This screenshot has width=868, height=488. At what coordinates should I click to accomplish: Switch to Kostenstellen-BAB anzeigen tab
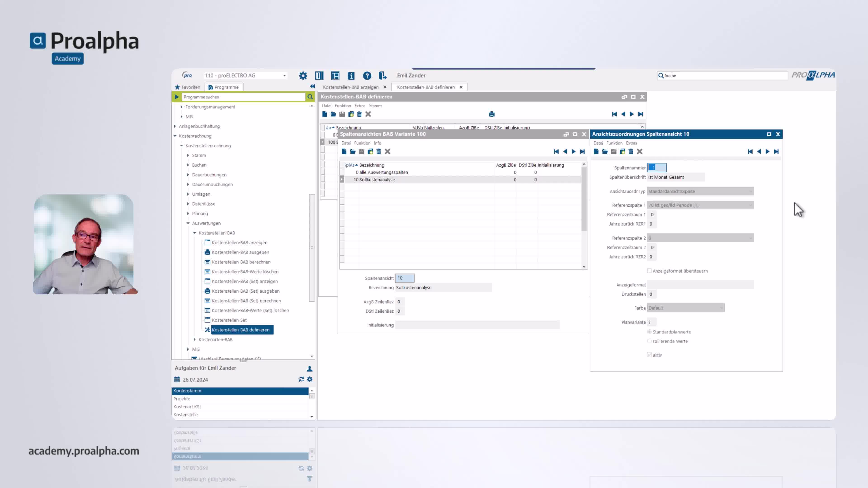pos(350,87)
